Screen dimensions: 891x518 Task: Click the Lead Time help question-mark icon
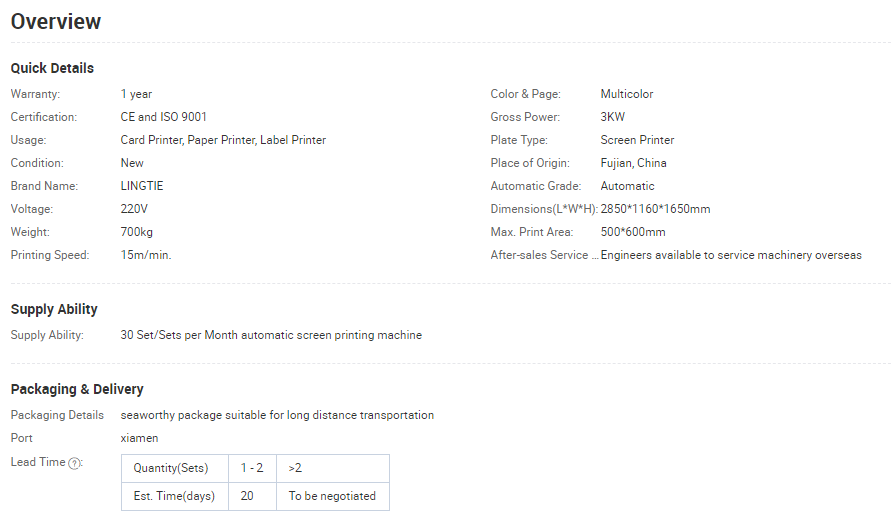[x=74, y=463]
